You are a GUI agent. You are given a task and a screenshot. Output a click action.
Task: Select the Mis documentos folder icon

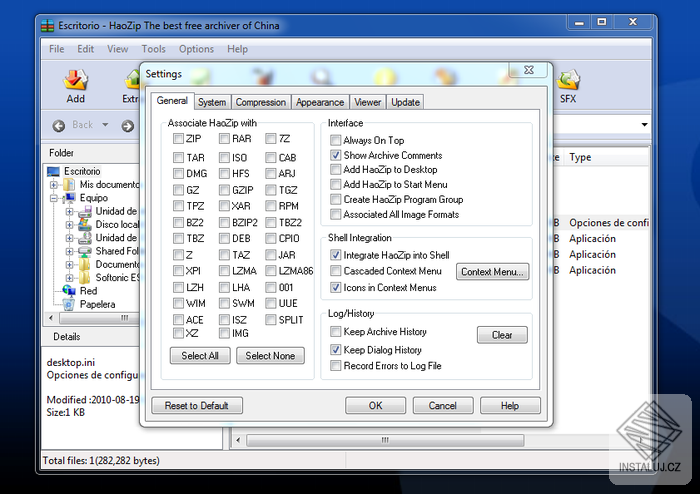click(x=69, y=184)
